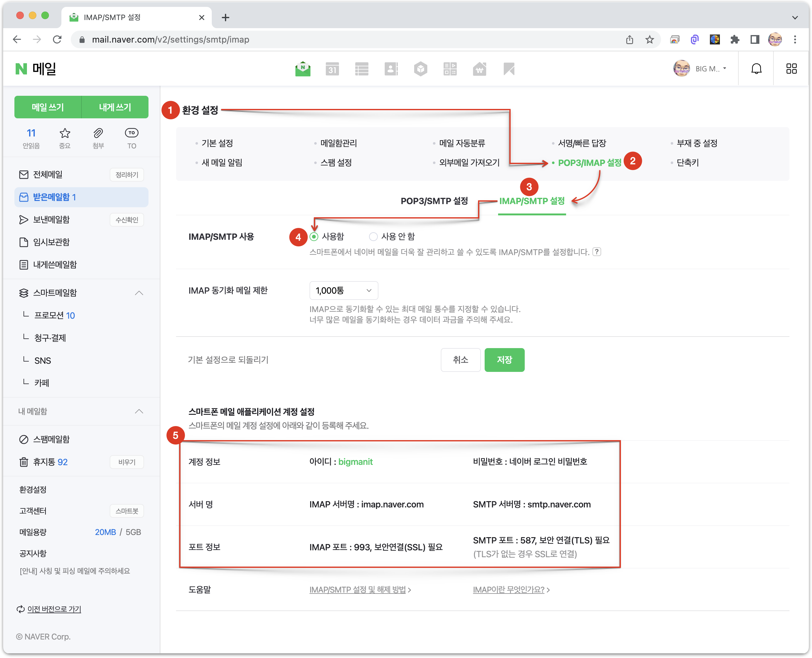The image size is (812, 658).
Task: Open 기본 설정 settings menu
Action: tap(217, 143)
